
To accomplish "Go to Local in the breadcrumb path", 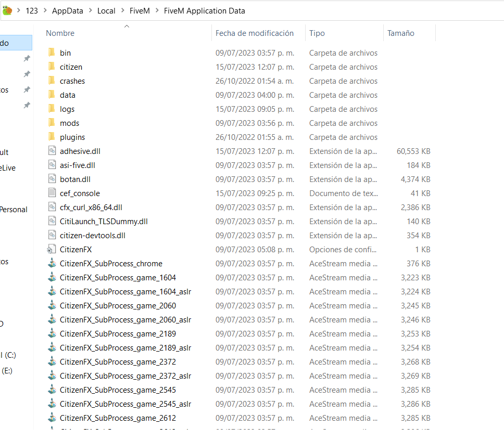I will point(106,10).
